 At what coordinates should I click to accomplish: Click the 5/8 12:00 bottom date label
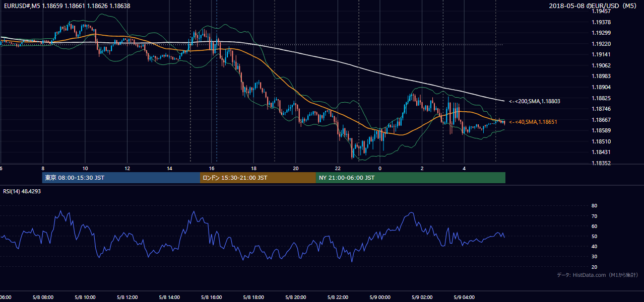point(127,297)
